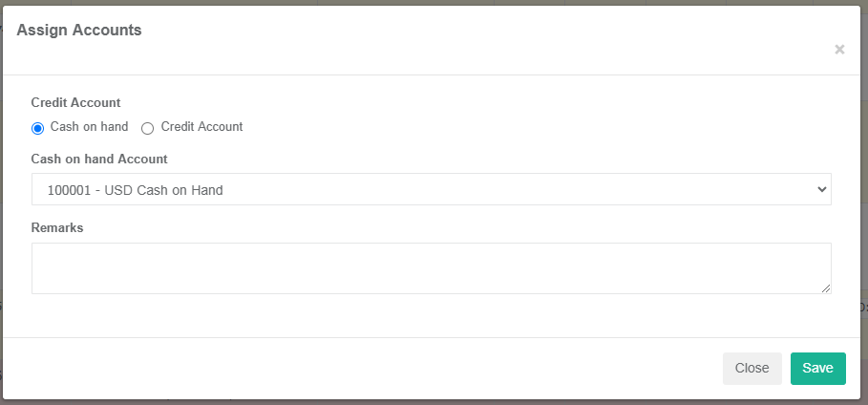Focus the Remarks text area
Viewport: 868px width, 405px height.
click(x=431, y=267)
